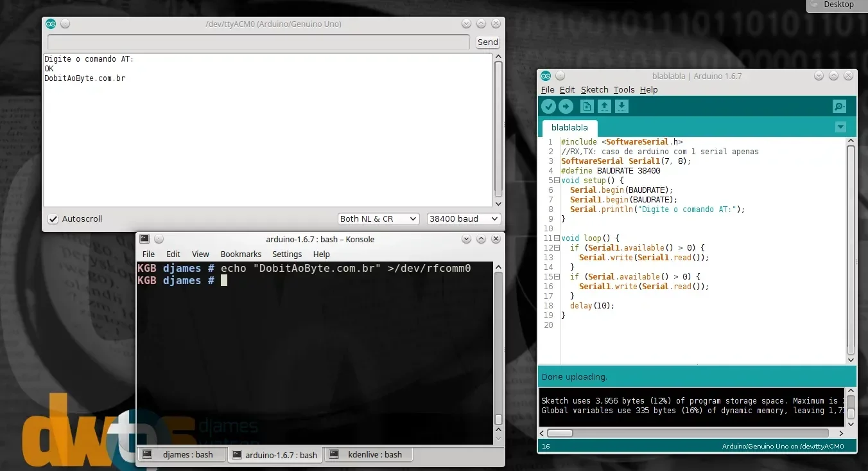Switch to the djames : bash tab
The width and height of the screenshot is (868, 471).
click(x=182, y=454)
